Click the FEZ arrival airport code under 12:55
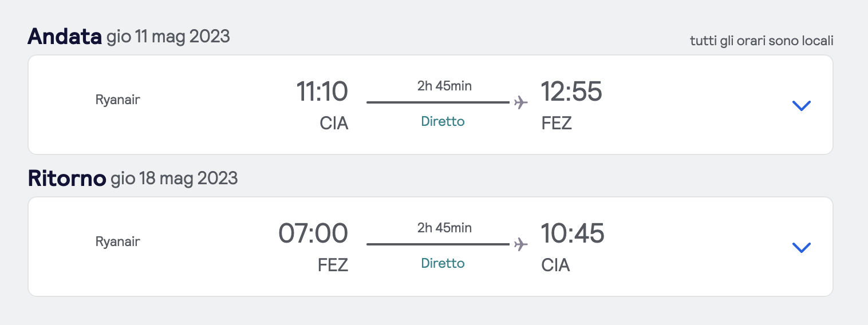 point(557,123)
